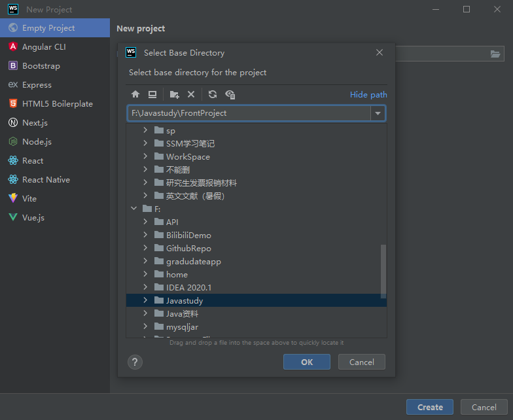
Task: Confirm directory with OK button
Action: click(x=306, y=362)
